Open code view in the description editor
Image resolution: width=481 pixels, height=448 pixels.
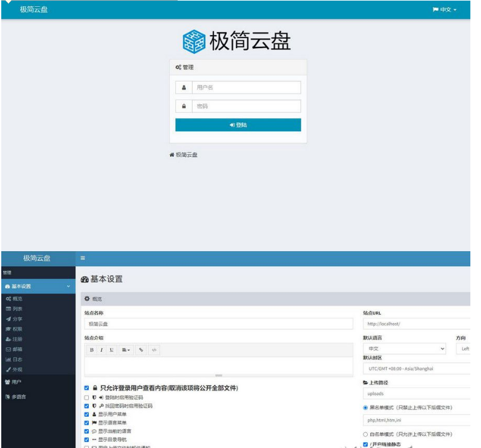(154, 350)
